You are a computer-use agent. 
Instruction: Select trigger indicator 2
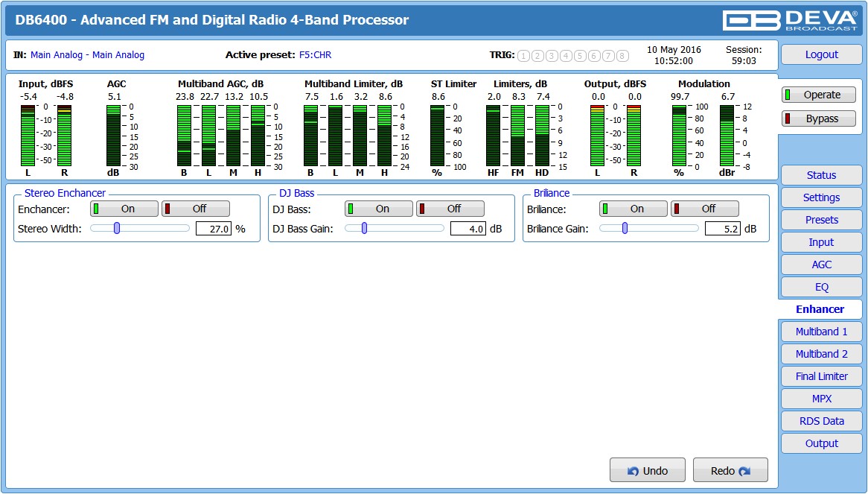[x=537, y=55]
